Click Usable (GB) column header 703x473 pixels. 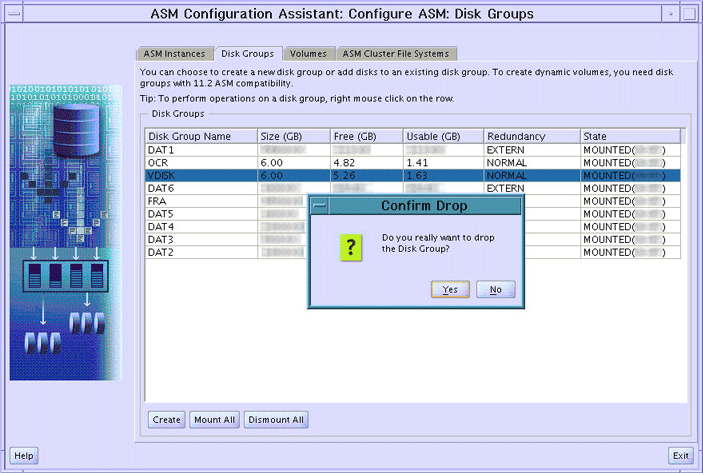tap(443, 136)
